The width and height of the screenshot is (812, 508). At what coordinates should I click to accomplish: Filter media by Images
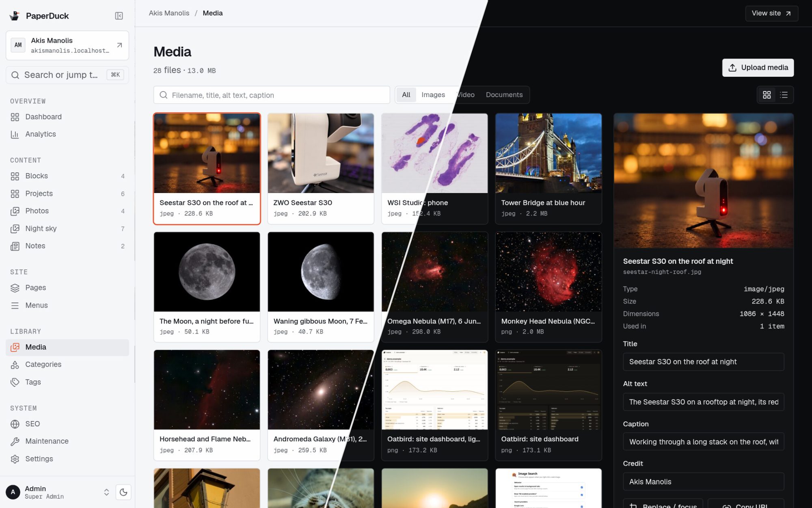tap(433, 95)
